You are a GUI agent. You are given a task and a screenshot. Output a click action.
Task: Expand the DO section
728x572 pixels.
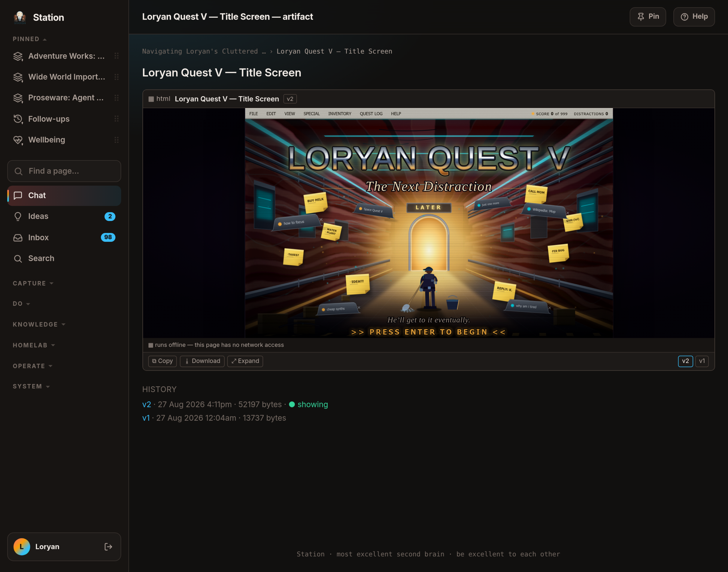21,304
